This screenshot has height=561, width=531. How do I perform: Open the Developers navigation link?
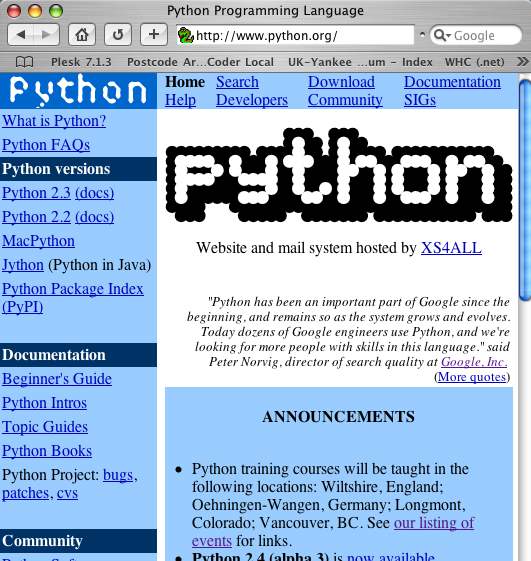(x=252, y=100)
